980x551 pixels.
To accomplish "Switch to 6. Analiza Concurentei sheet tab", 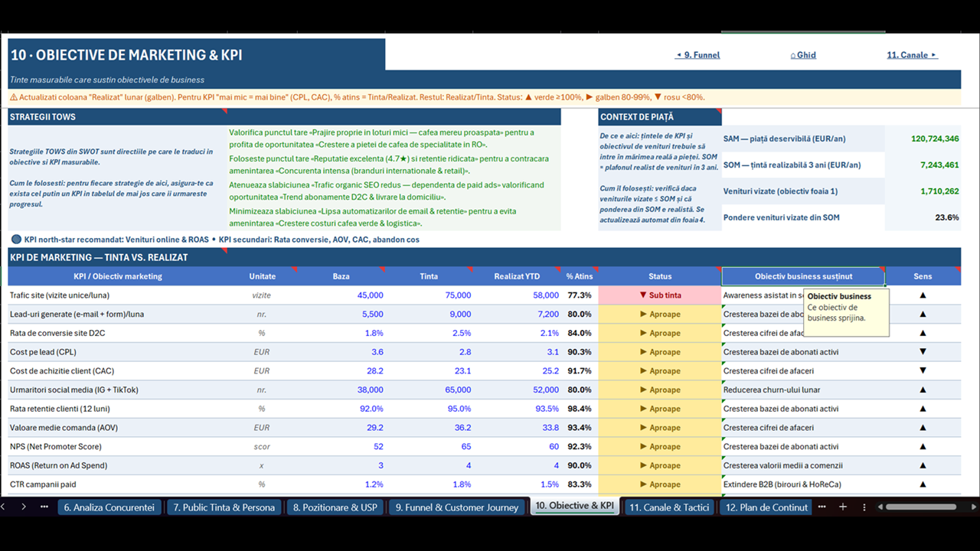I will click(109, 507).
